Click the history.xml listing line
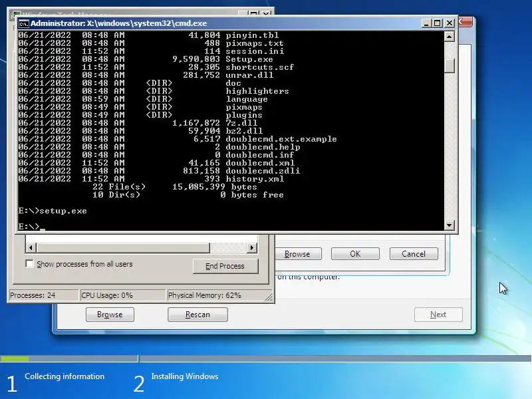The image size is (532, 399). point(151,179)
